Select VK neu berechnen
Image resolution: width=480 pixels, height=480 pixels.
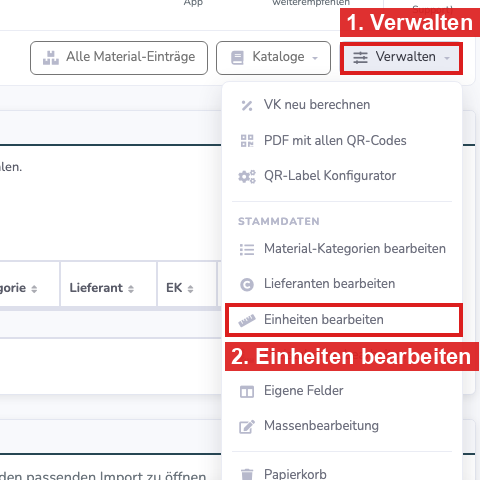pos(342,105)
